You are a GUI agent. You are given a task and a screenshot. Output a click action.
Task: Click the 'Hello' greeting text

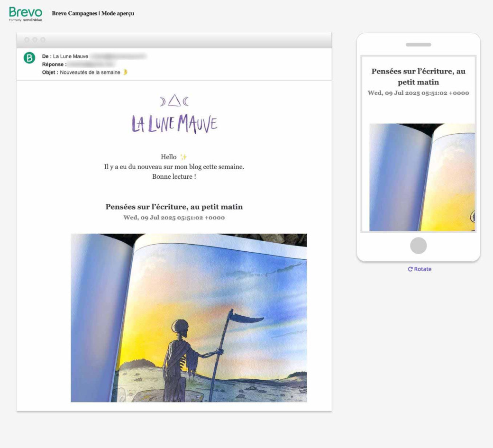point(169,157)
